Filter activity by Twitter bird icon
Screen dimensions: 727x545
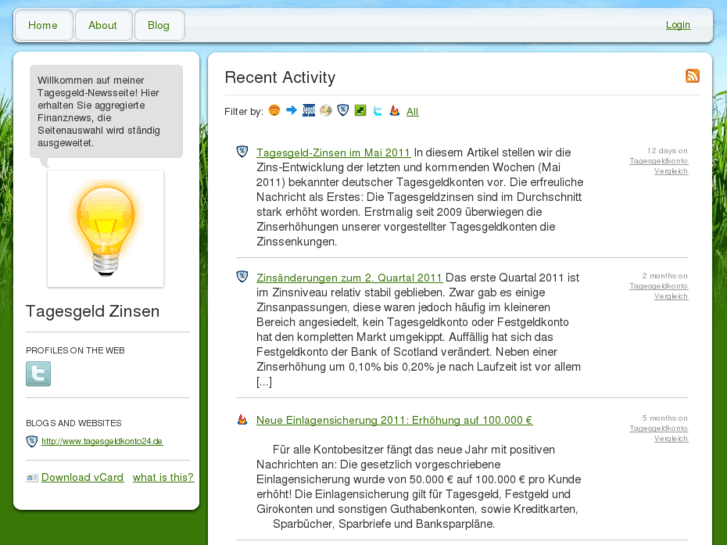377,111
